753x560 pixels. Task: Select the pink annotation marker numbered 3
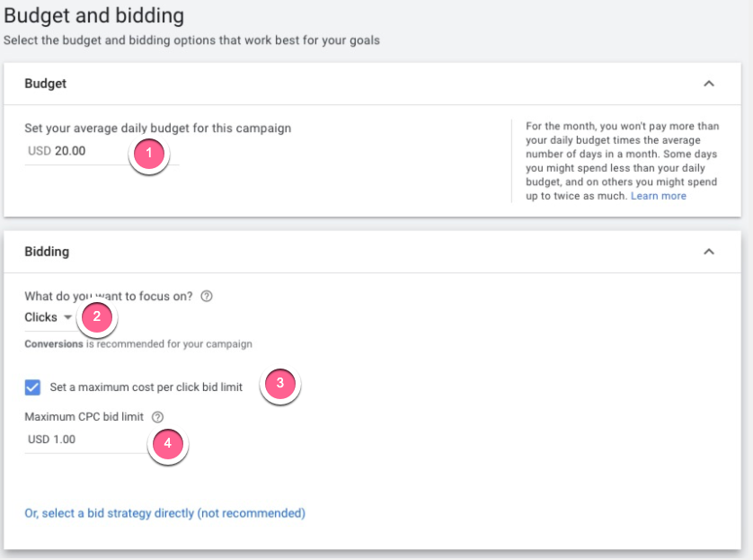280,384
